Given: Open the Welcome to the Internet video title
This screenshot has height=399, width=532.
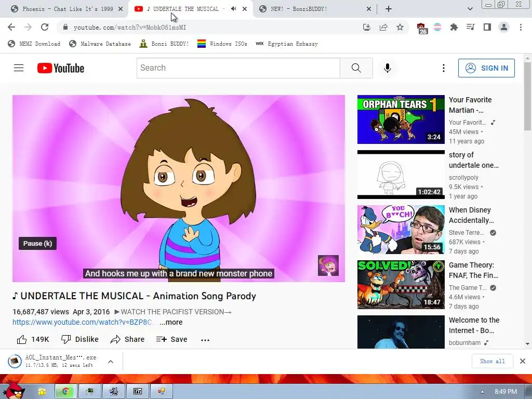Looking at the screenshot, I should coord(474,325).
